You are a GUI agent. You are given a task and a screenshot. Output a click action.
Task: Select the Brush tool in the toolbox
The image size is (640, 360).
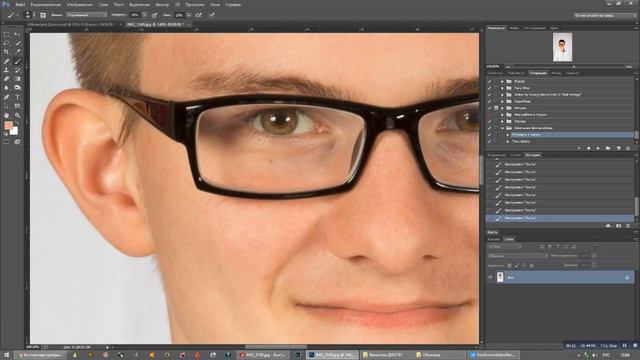point(17,61)
